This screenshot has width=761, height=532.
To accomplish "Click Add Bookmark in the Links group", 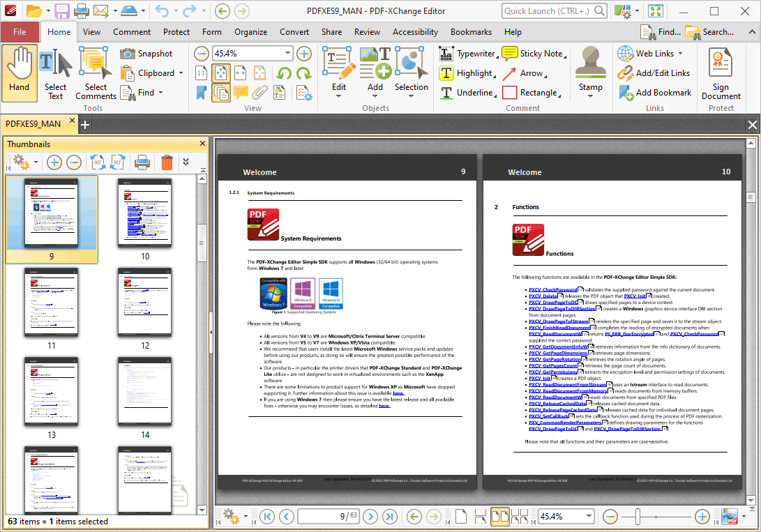I will tap(655, 92).
